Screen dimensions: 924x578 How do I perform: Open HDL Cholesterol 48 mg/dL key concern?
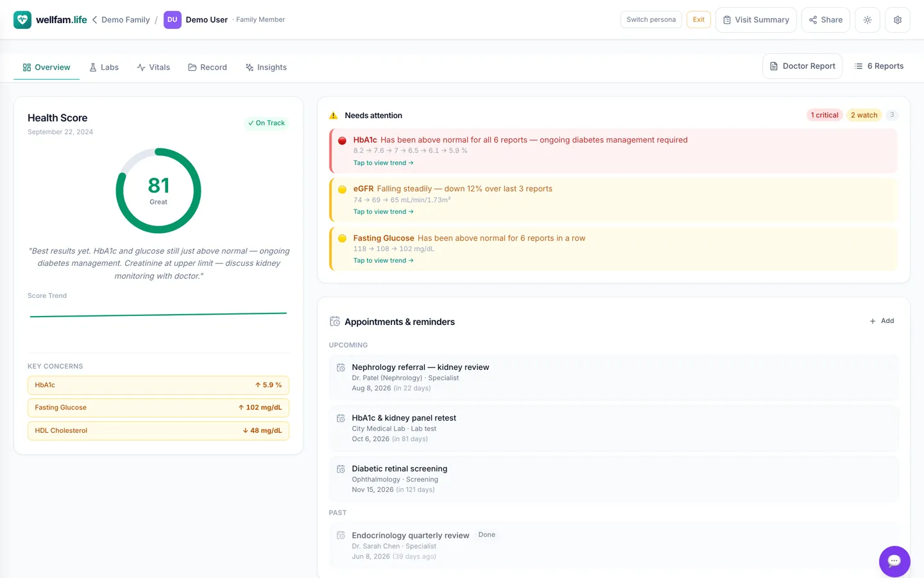[x=158, y=431]
